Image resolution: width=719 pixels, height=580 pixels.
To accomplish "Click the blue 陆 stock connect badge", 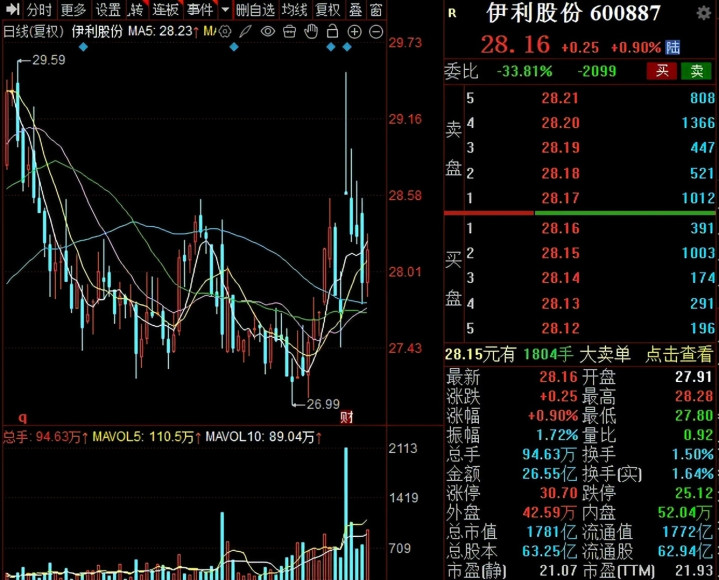I will 673,47.
